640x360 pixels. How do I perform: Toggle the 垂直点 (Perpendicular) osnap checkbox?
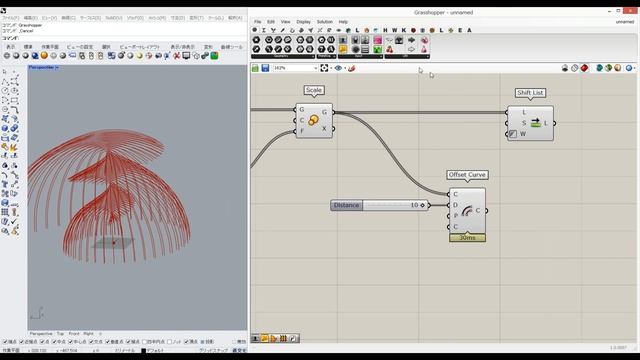tap(108, 342)
